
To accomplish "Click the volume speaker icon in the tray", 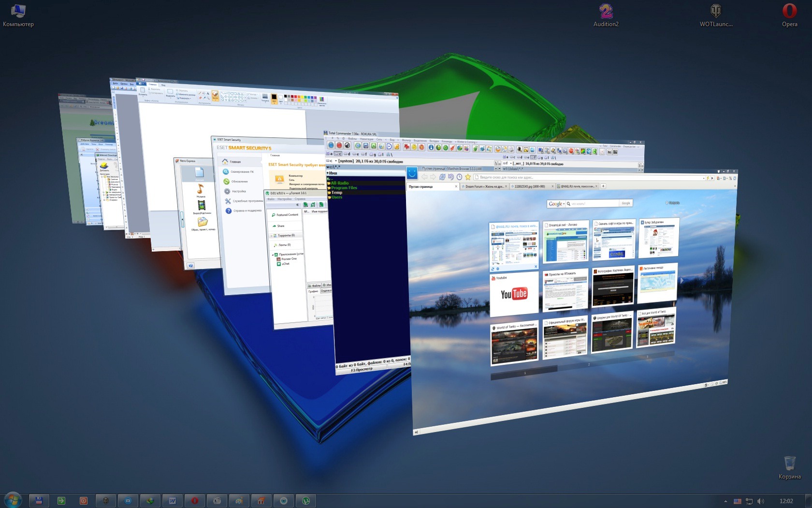I will tap(761, 501).
